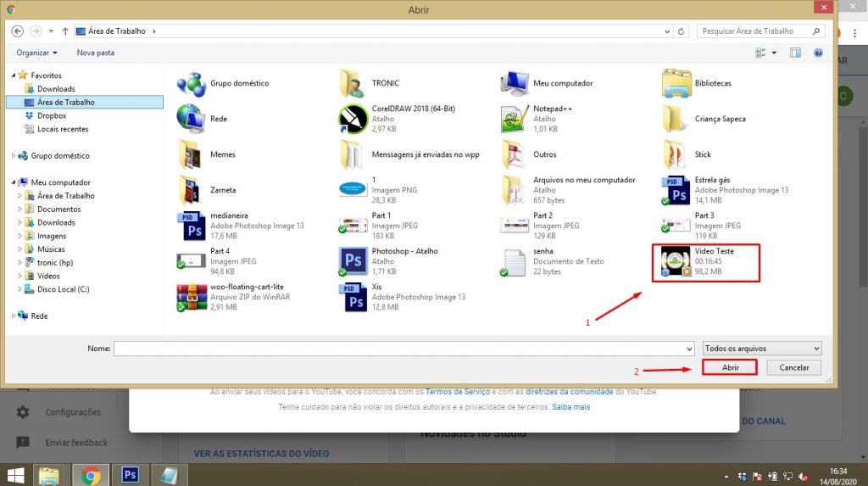
Task: Click the Nova pasta toolbar button
Action: point(95,53)
